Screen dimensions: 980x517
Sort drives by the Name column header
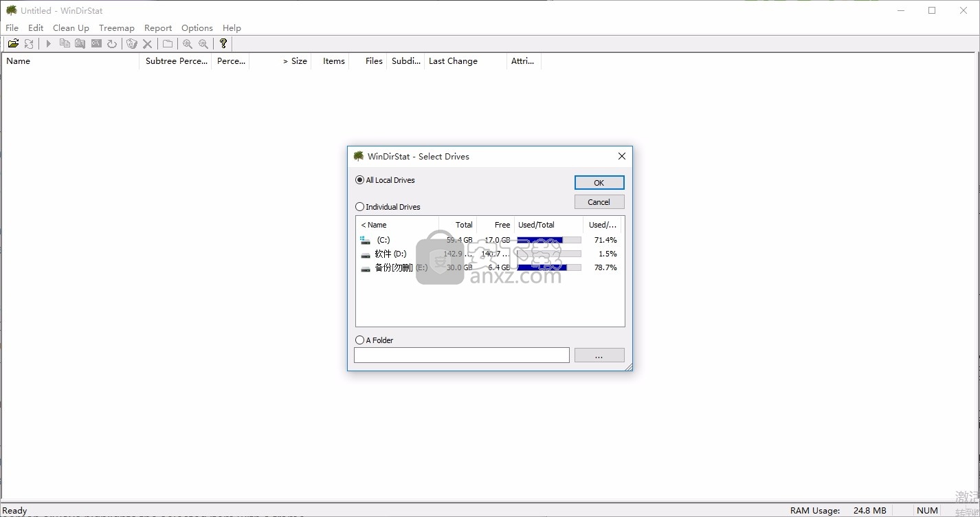397,225
